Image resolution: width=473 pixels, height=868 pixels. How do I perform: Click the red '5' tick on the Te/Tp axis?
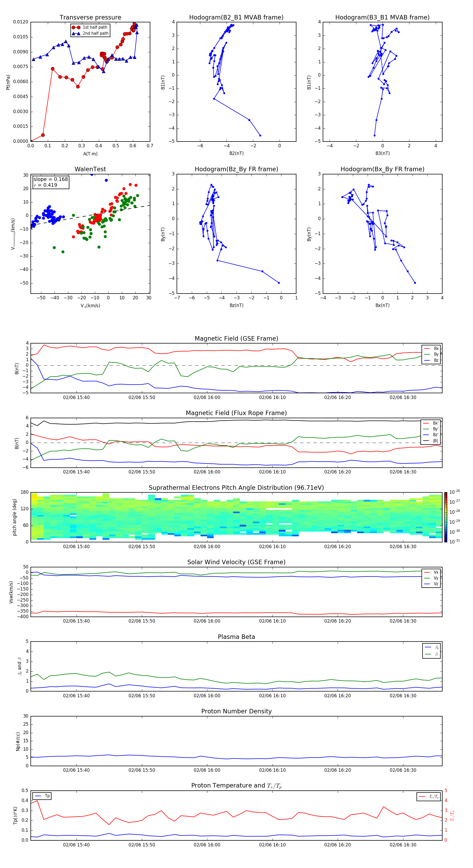446,790
